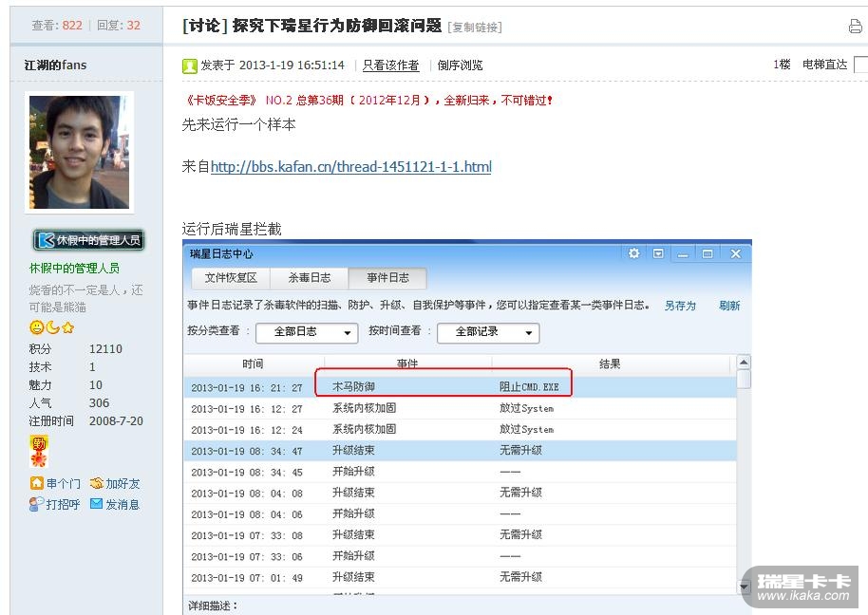Click the 时间 column header

click(254, 363)
